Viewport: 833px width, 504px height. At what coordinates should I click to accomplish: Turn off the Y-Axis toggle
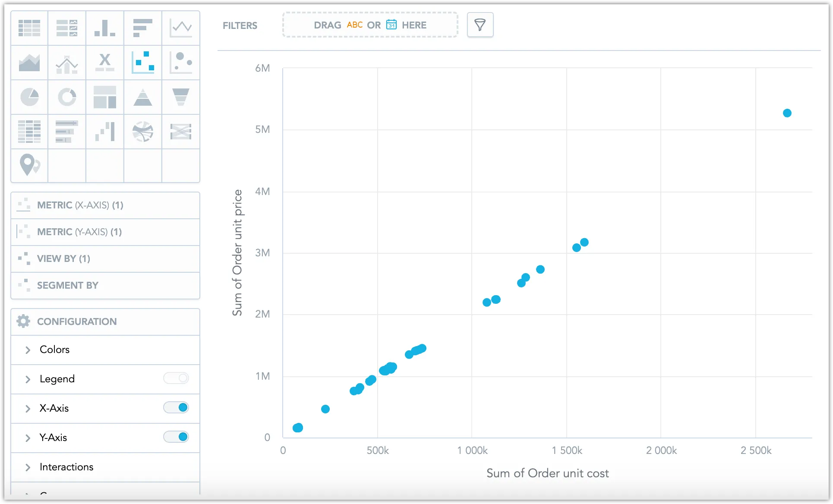176,437
